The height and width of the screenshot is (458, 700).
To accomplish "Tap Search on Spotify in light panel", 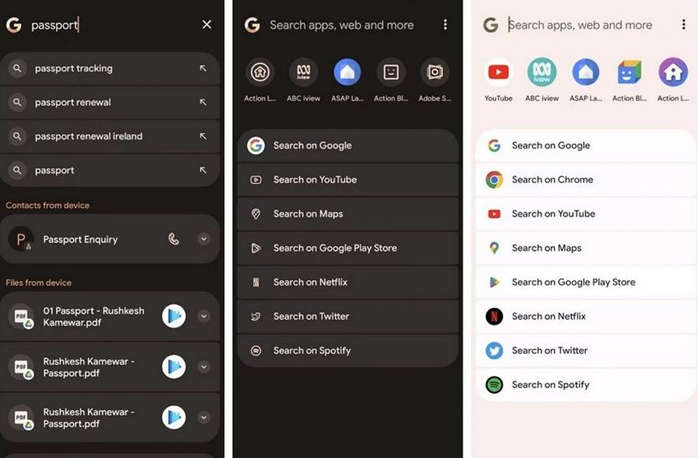I will point(586,385).
